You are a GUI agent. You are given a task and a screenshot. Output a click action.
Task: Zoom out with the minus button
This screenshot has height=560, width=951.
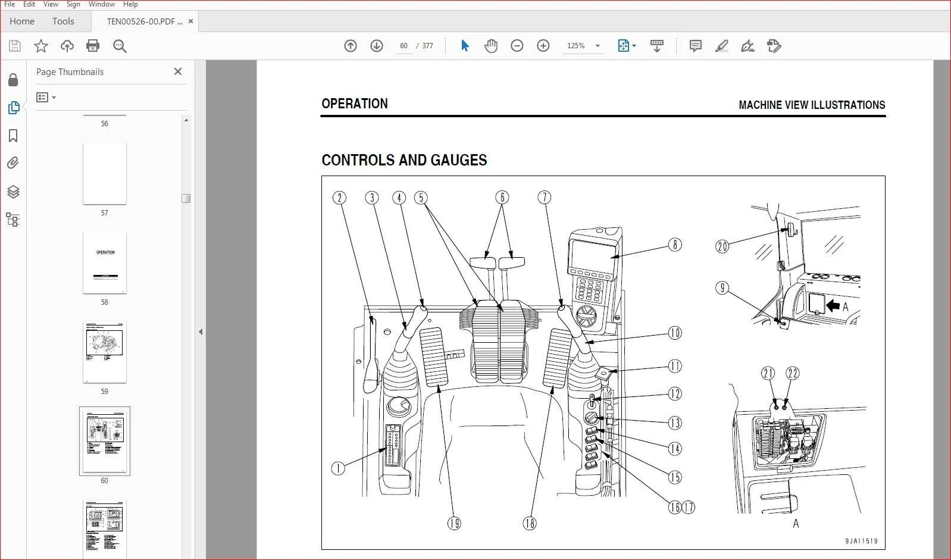click(x=517, y=46)
